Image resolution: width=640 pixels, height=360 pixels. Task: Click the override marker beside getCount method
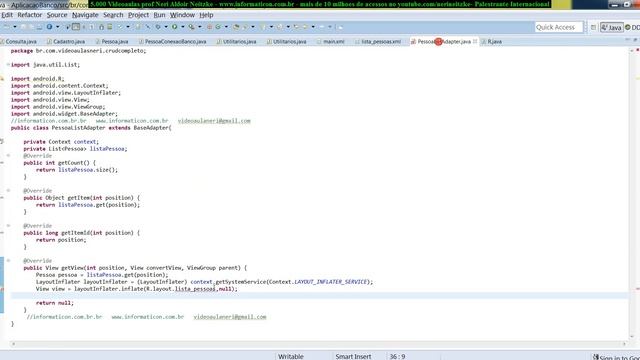[x=2, y=163]
